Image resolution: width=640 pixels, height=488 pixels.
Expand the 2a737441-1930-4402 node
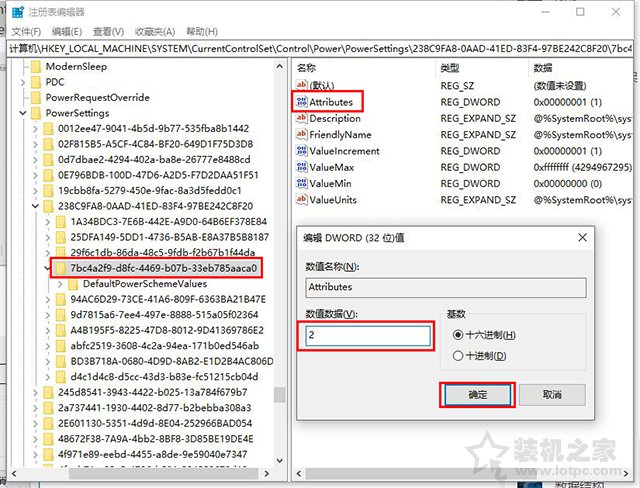pyautogui.click(x=36, y=408)
